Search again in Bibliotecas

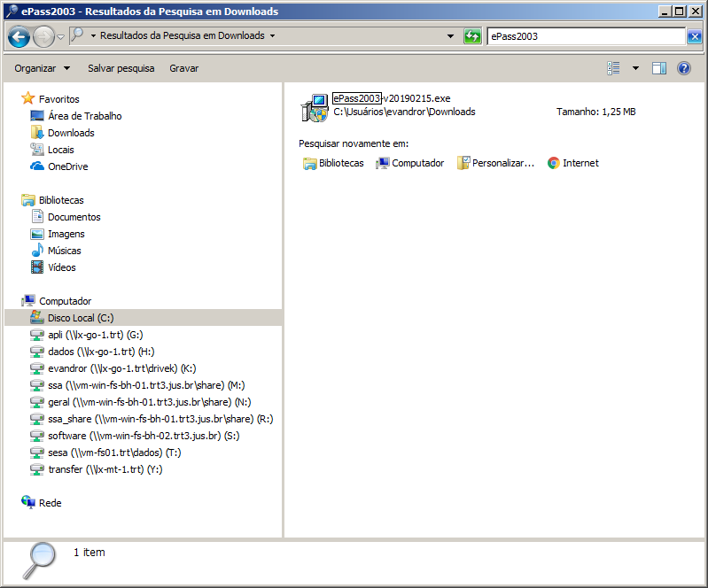click(x=333, y=163)
